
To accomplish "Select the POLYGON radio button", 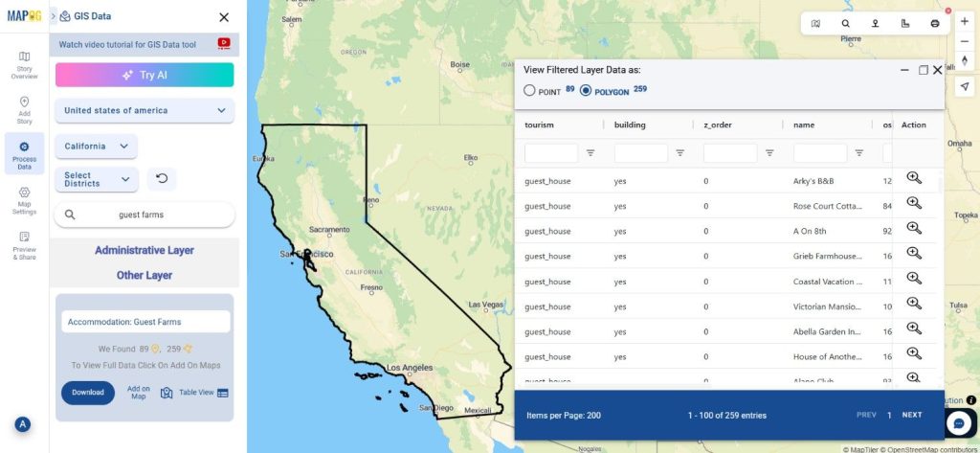I will 586,90.
